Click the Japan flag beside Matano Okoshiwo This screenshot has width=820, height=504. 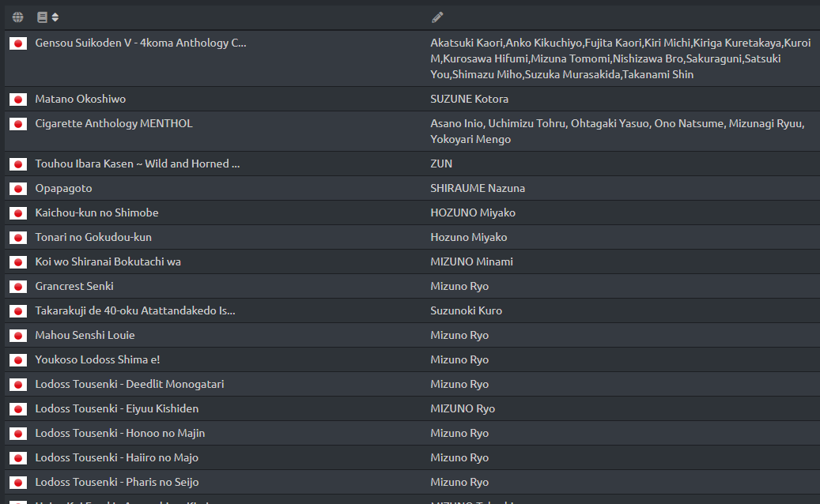coord(18,100)
